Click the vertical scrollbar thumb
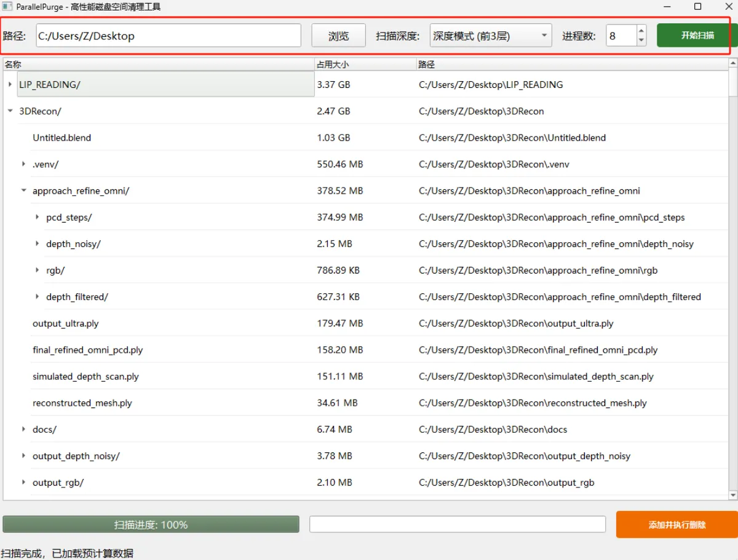The width and height of the screenshot is (738, 560). [x=733, y=83]
